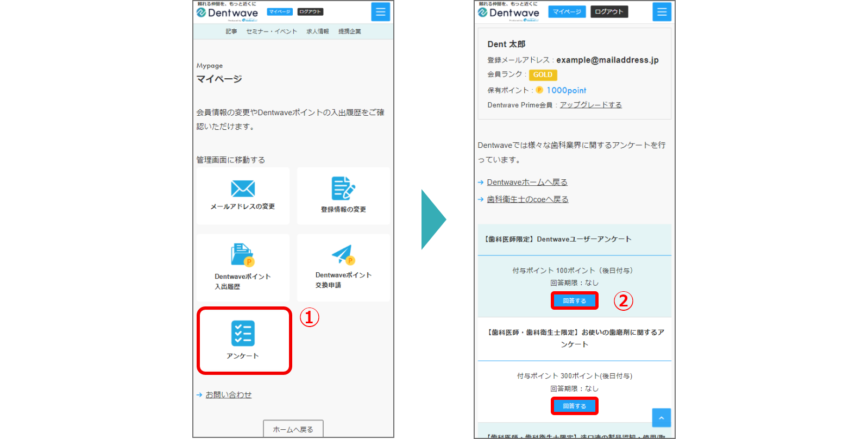This screenshot has width=868, height=439.
Task: Follow Dentwaveホームへ戻る link
Action: [527, 182]
